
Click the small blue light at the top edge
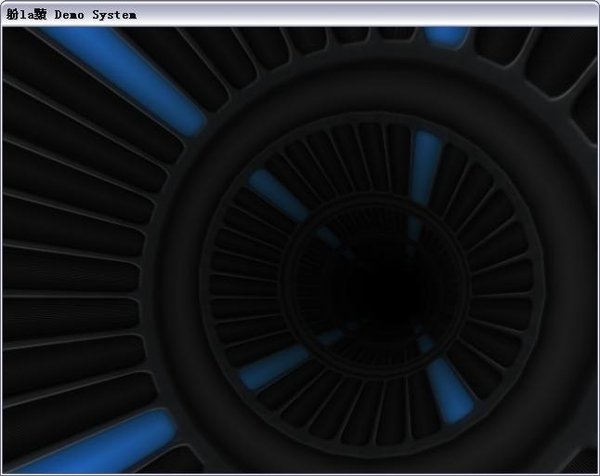(x=446, y=36)
